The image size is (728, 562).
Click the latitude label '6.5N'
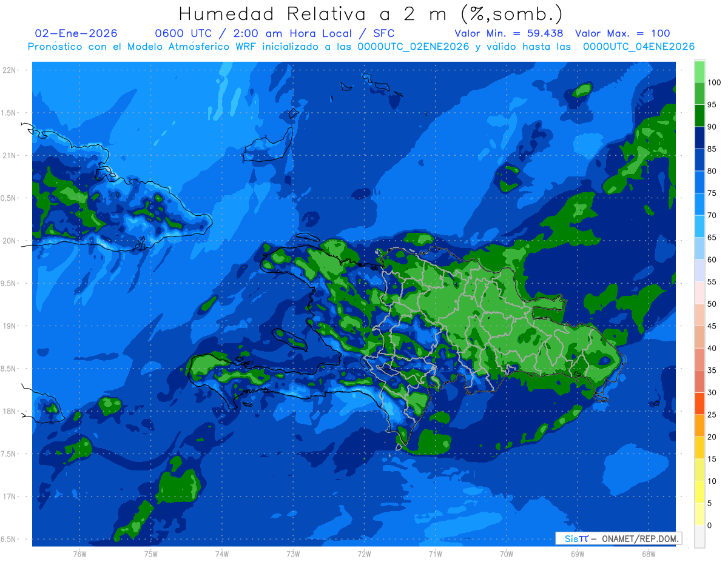(x=8, y=540)
